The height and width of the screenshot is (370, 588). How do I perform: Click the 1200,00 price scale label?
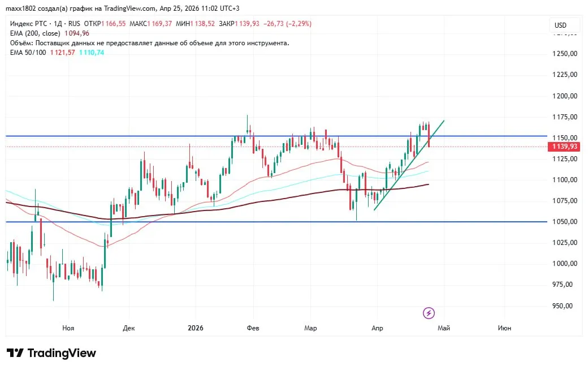(x=565, y=96)
